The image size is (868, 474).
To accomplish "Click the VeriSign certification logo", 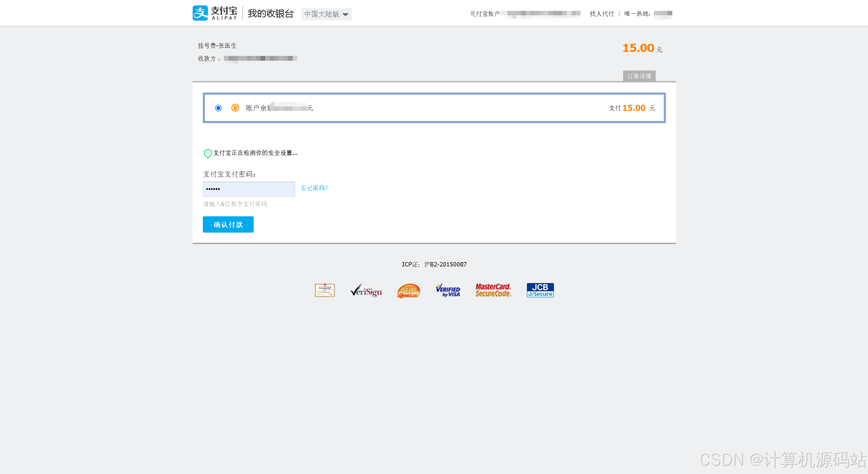I will tap(366, 291).
